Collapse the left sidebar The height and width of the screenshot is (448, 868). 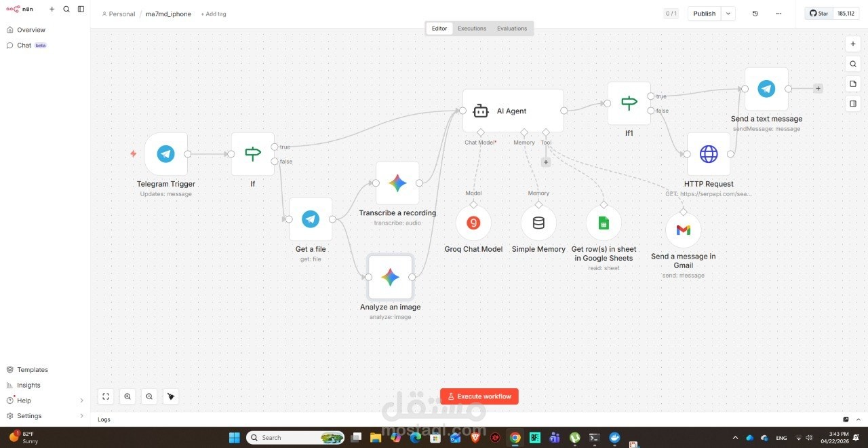81,10
